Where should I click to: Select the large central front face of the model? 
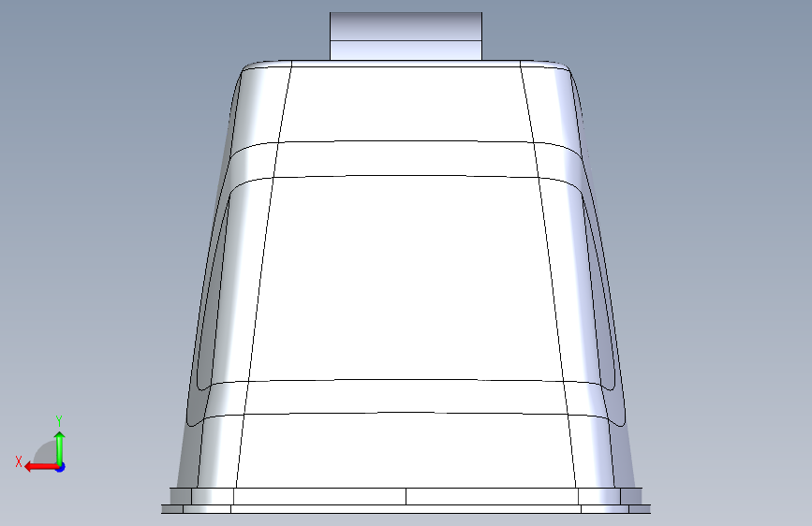(x=406, y=279)
